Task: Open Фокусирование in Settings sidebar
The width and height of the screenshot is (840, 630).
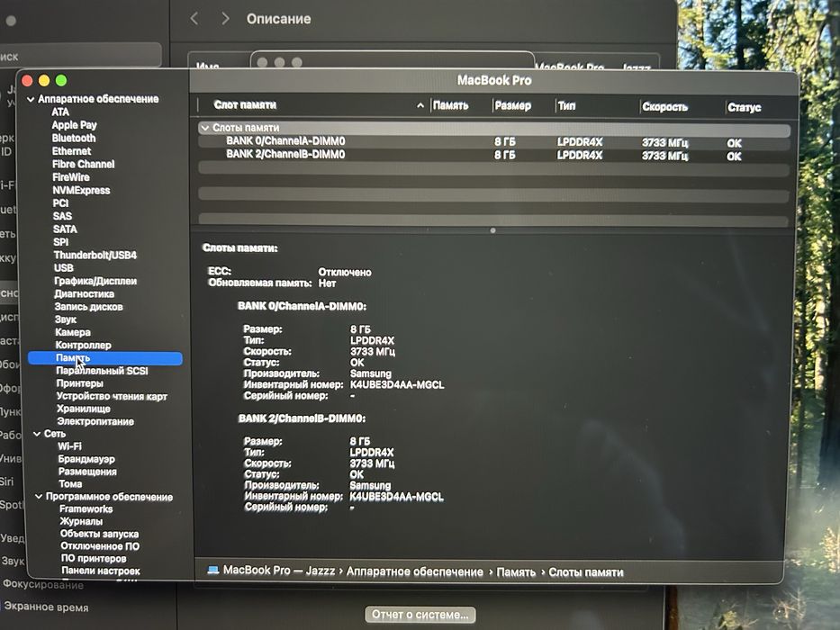Action: point(43,584)
